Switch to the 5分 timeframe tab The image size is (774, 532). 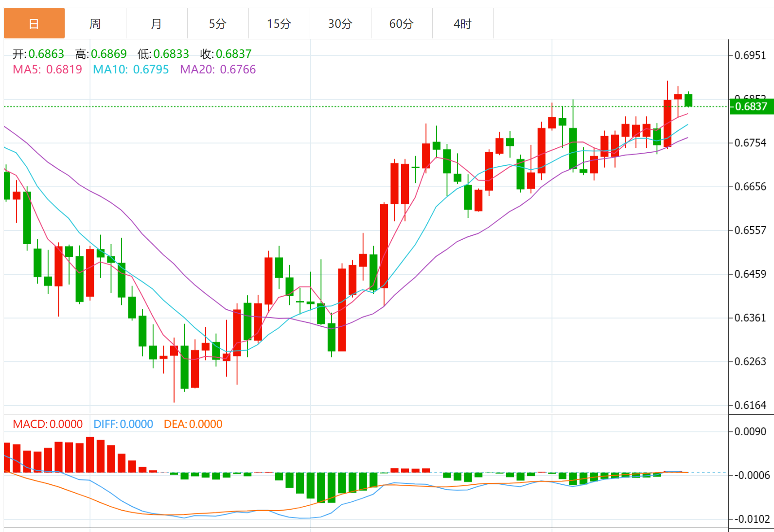(x=218, y=23)
